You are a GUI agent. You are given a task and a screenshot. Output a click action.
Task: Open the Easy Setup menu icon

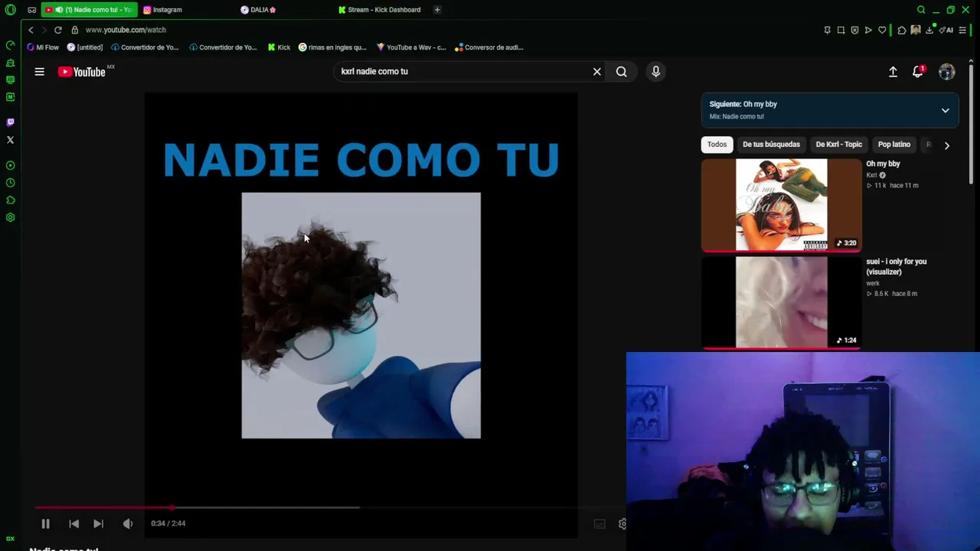coord(962,31)
